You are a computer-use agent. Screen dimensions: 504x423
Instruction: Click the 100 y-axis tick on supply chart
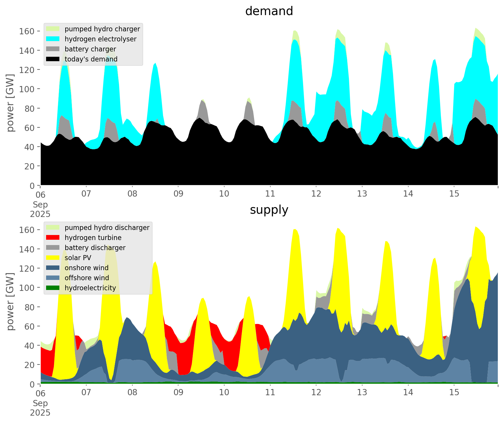[27, 288]
